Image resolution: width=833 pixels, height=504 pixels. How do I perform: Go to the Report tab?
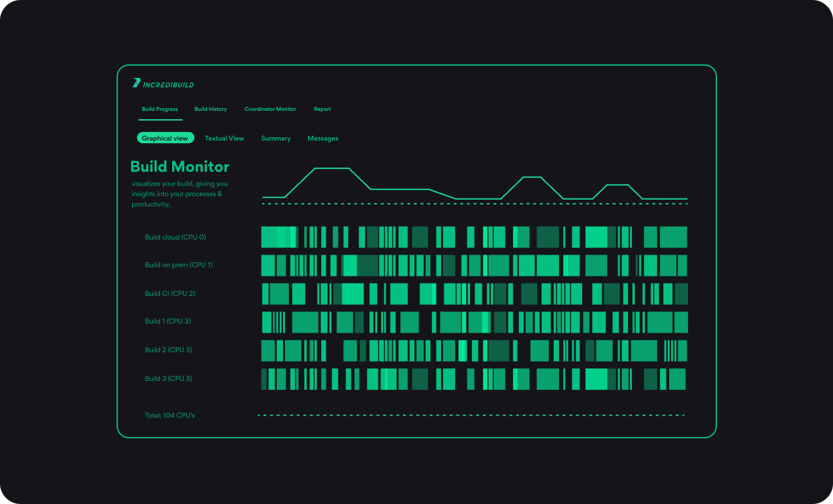(x=322, y=110)
